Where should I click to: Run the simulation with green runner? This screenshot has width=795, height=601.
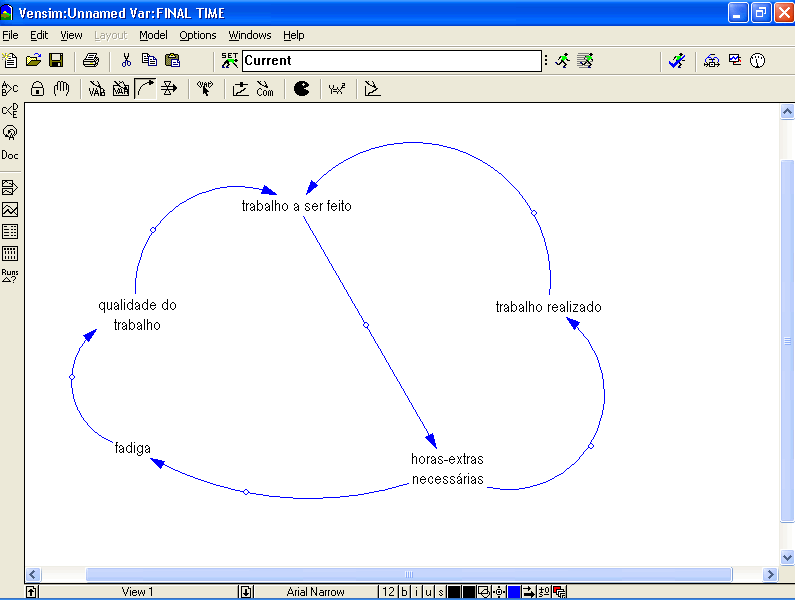tap(563, 61)
